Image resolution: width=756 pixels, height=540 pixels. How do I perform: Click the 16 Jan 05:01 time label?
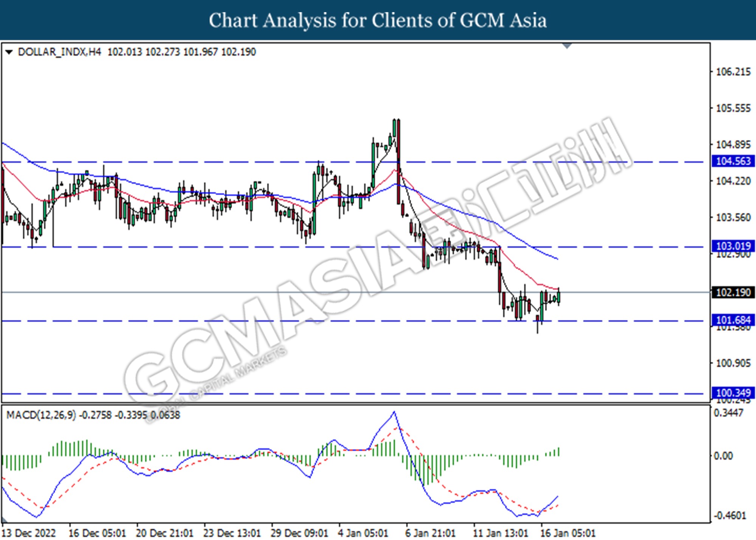click(x=568, y=533)
